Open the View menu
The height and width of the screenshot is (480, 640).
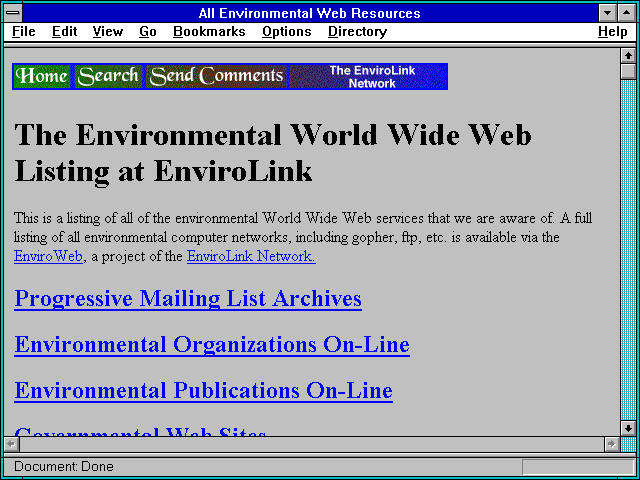point(107,32)
